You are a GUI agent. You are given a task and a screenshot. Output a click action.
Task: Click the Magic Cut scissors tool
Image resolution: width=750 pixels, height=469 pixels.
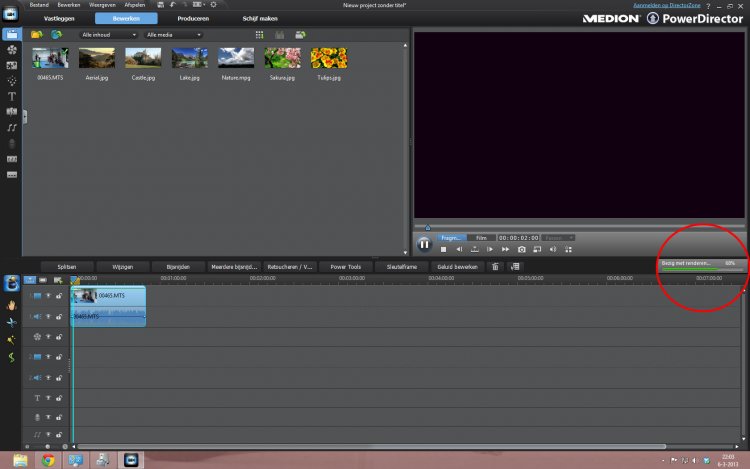pyautogui.click(x=11, y=323)
